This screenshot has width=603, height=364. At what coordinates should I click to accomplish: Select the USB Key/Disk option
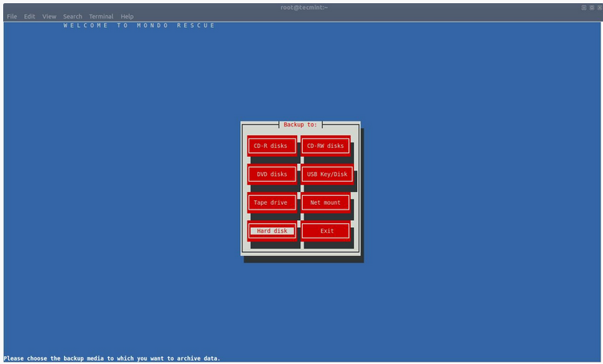[x=327, y=174]
